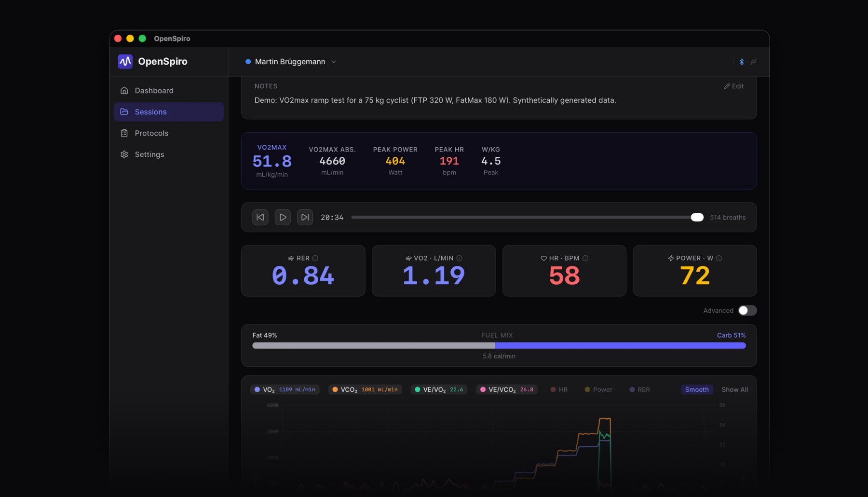Click the playback time 20:34
The height and width of the screenshot is (497, 868).
pos(332,218)
